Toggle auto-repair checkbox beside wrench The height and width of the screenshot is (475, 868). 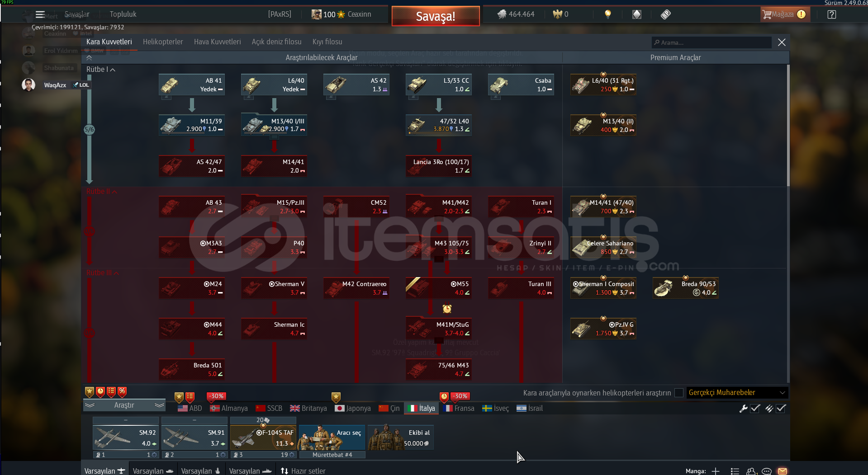click(x=755, y=409)
